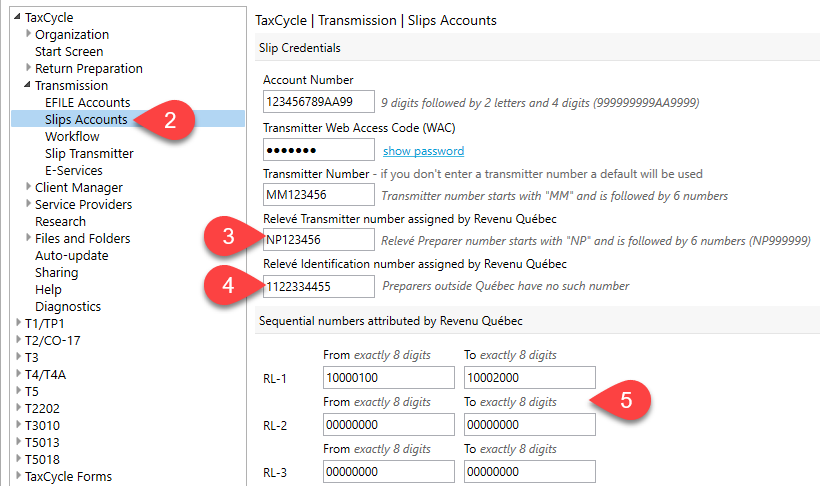Click the RL-1 To field

tap(529, 377)
